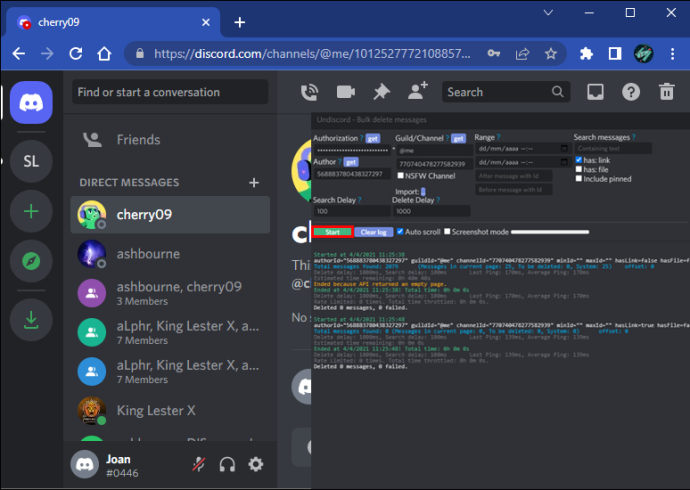
Task: Disable the Auto scroll checkbox
Action: [x=400, y=231]
